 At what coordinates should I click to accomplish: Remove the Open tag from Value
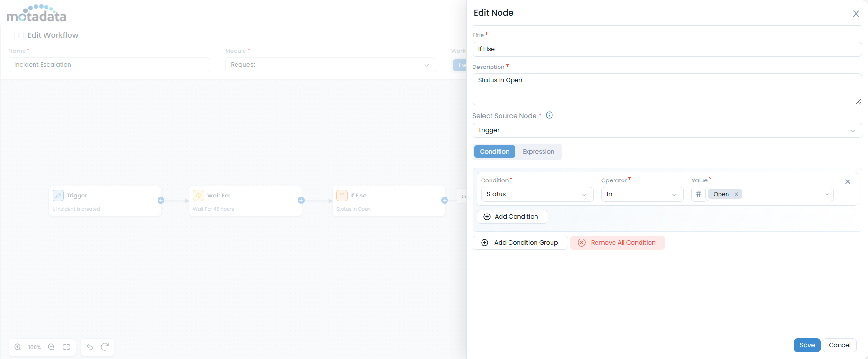pyautogui.click(x=736, y=194)
